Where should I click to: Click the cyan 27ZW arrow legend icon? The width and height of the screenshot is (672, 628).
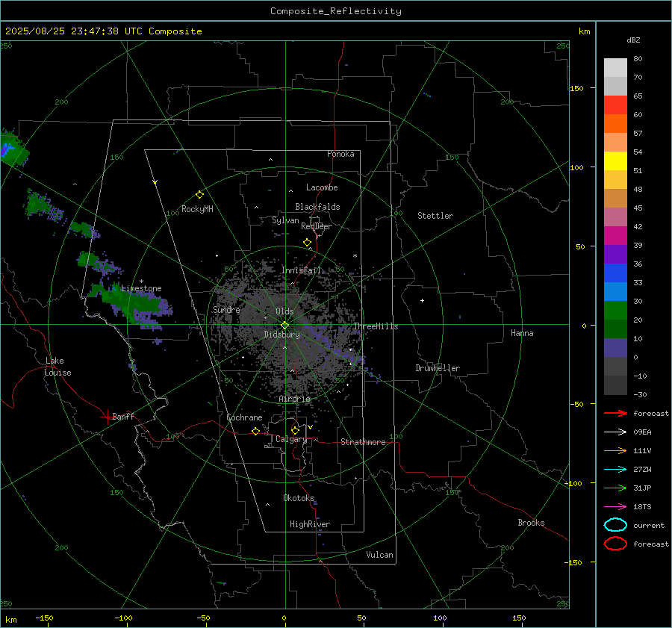click(615, 470)
